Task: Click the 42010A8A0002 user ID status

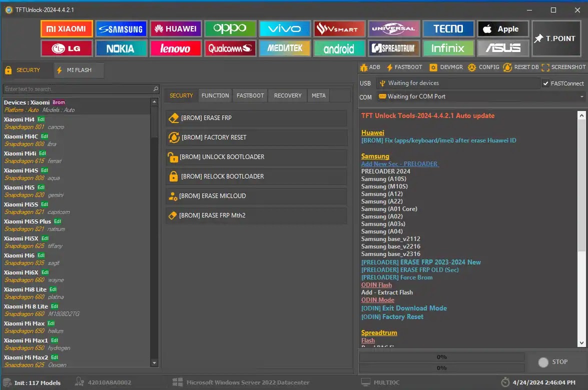Action: 103,382
